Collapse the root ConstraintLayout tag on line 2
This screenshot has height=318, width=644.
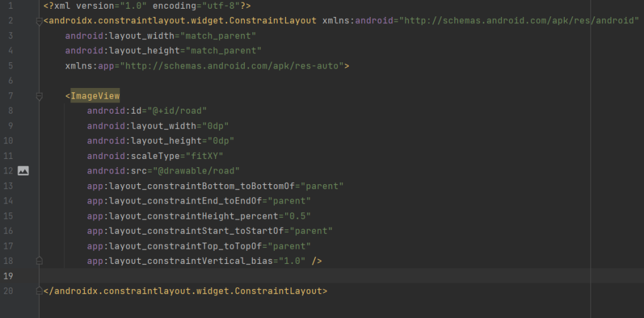39,21
